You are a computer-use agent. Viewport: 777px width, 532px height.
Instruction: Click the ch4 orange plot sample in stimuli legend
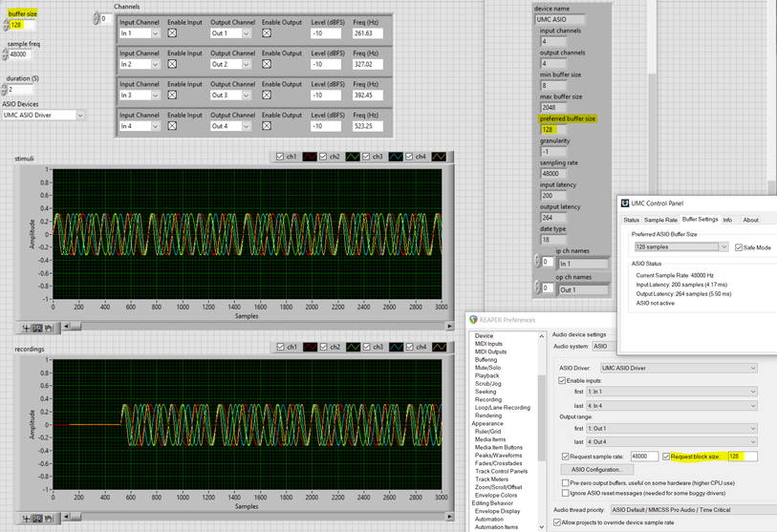click(439, 157)
